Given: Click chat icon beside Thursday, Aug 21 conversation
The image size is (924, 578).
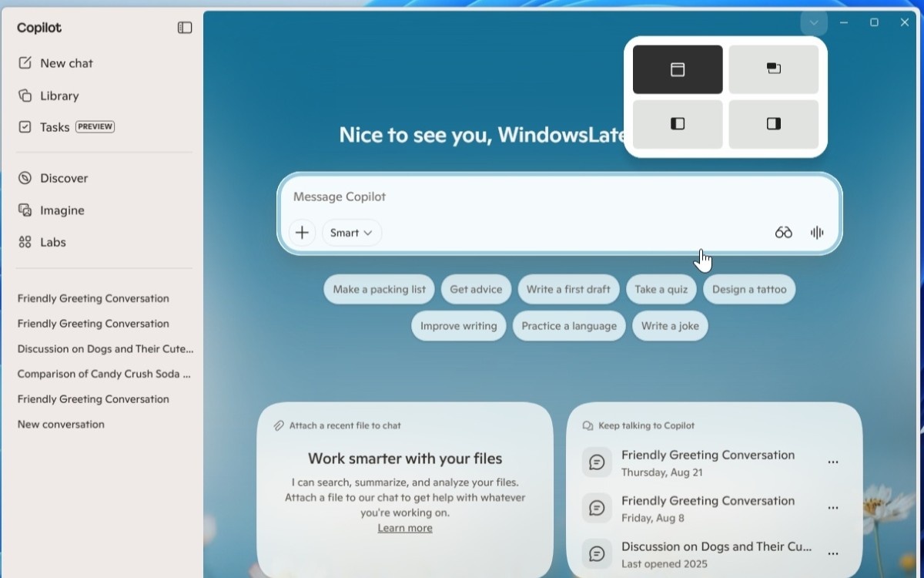Looking at the screenshot, I should point(597,462).
